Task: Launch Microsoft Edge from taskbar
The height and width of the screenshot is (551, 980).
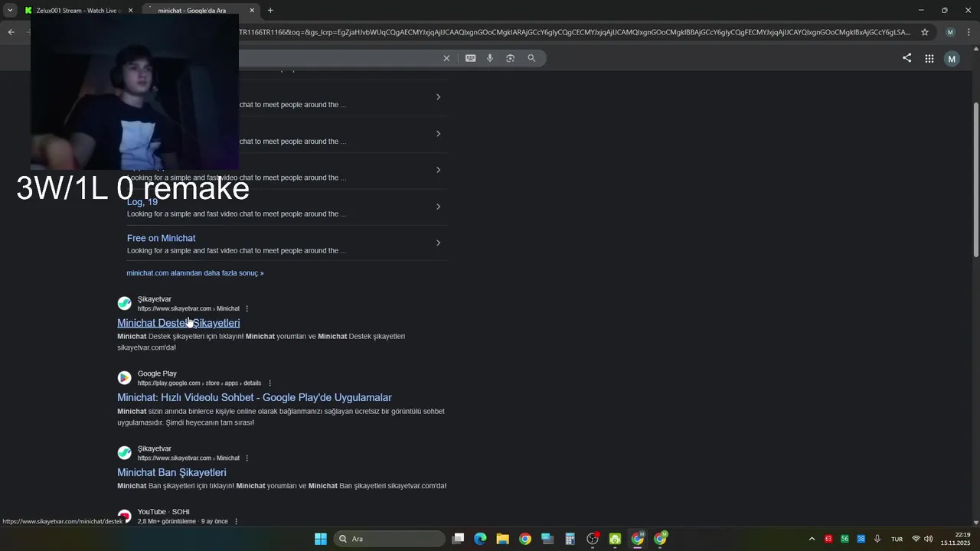Action: coord(480,539)
